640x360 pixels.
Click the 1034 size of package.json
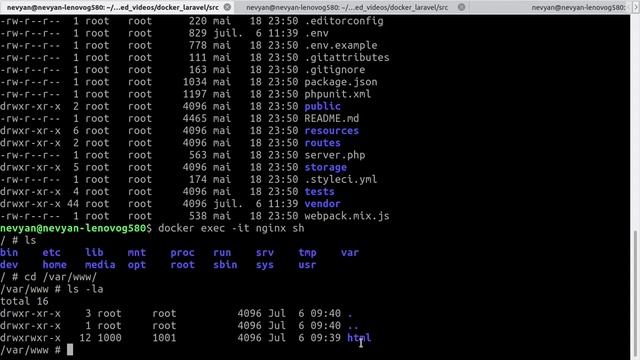point(194,82)
